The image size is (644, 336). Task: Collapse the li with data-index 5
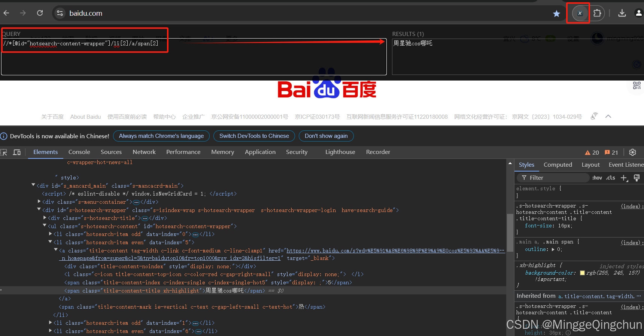[x=50, y=242]
